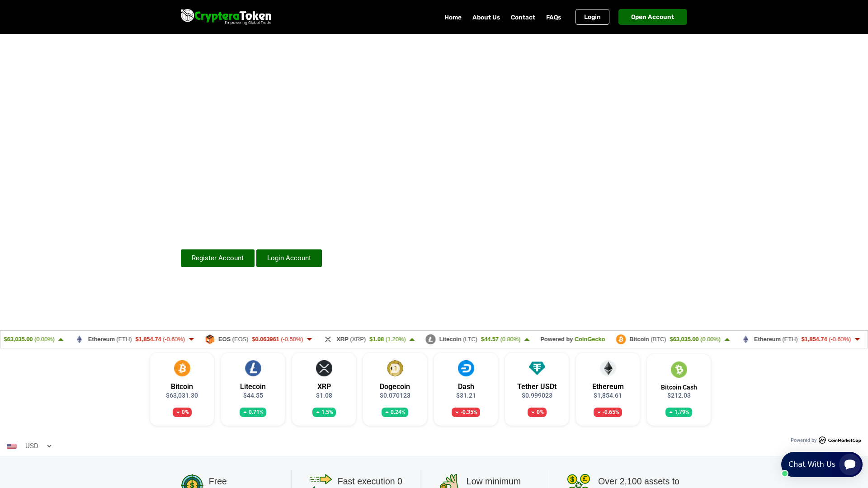This screenshot has height=488, width=868.
Task: Click the Login Account button
Action: pos(289,258)
